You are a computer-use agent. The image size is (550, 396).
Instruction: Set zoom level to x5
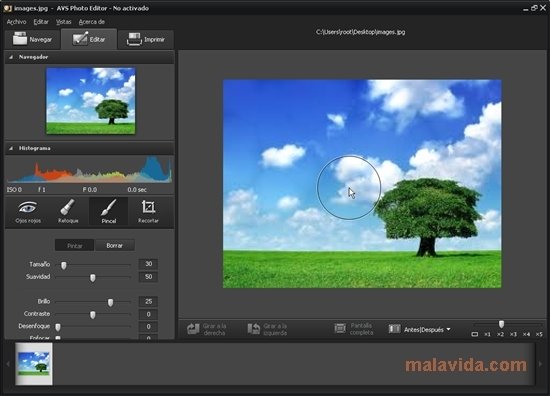pos(539,334)
